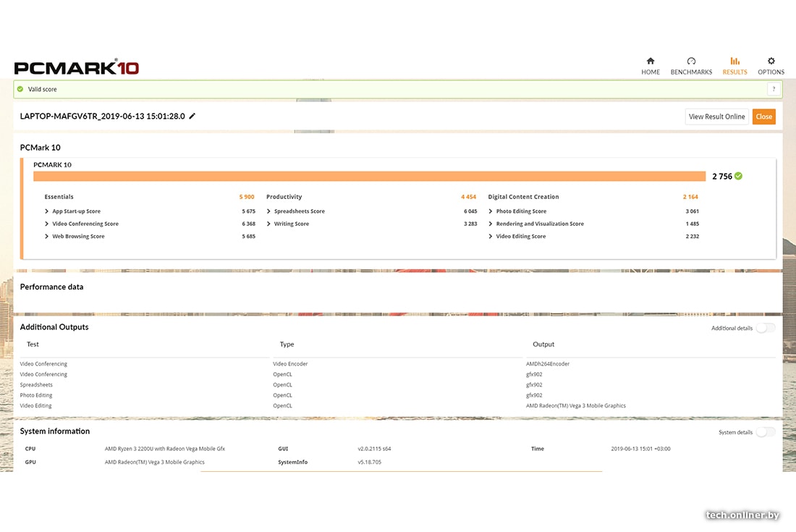
Task: Expand Video Conferencing Score
Action: click(x=47, y=224)
